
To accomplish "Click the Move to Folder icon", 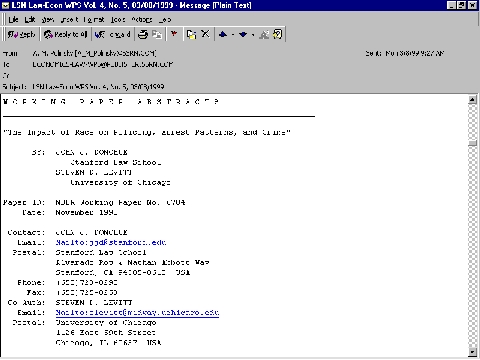I will point(191,34).
